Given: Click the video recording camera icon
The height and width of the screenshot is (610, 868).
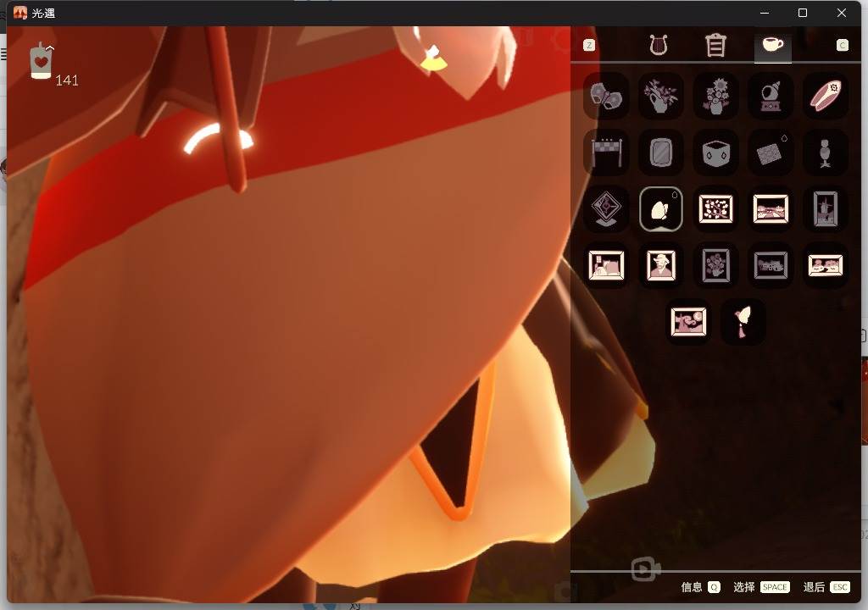Looking at the screenshot, I should [x=645, y=569].
